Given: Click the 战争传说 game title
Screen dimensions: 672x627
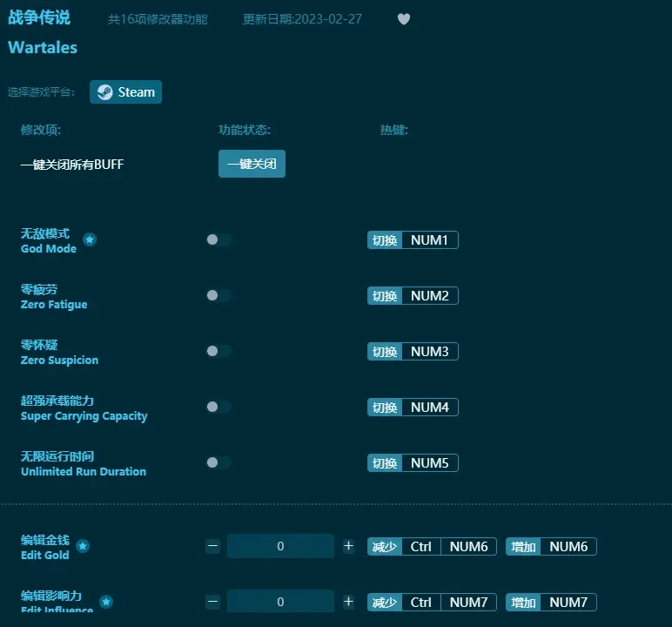Looking at the screenshot, I should point(39,17).
